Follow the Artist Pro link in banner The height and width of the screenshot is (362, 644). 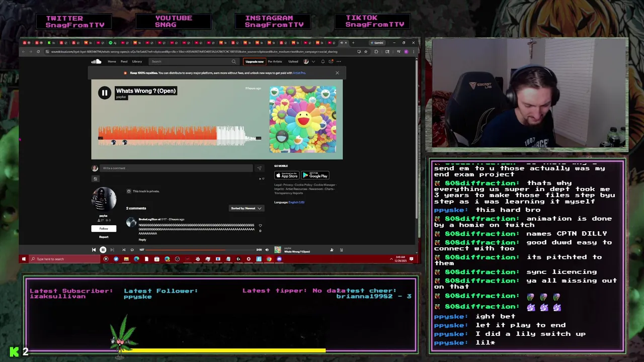point(299,73)
